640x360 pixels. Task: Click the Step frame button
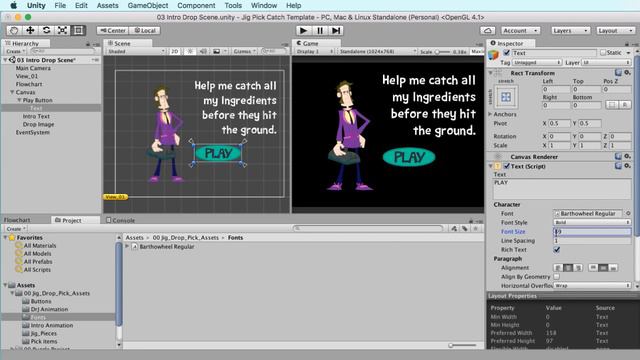pos(336,31)
